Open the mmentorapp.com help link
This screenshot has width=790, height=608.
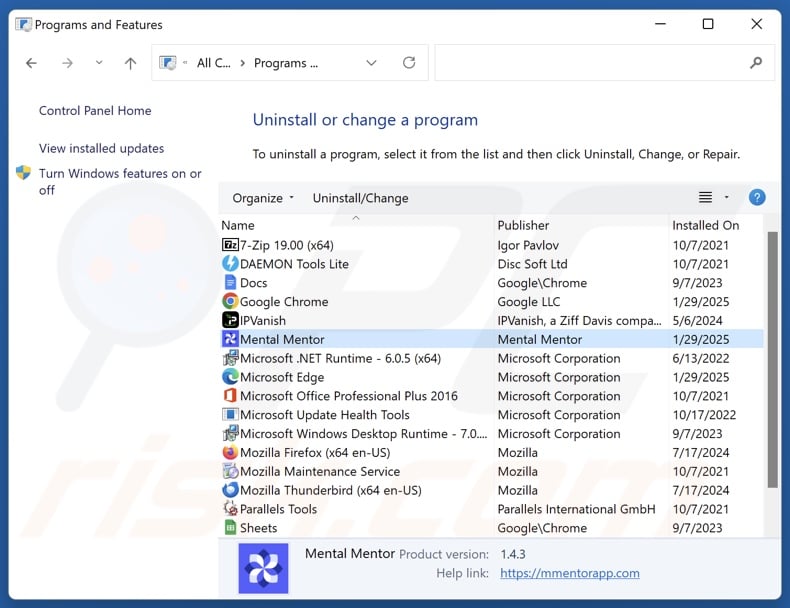coord(570,573)
